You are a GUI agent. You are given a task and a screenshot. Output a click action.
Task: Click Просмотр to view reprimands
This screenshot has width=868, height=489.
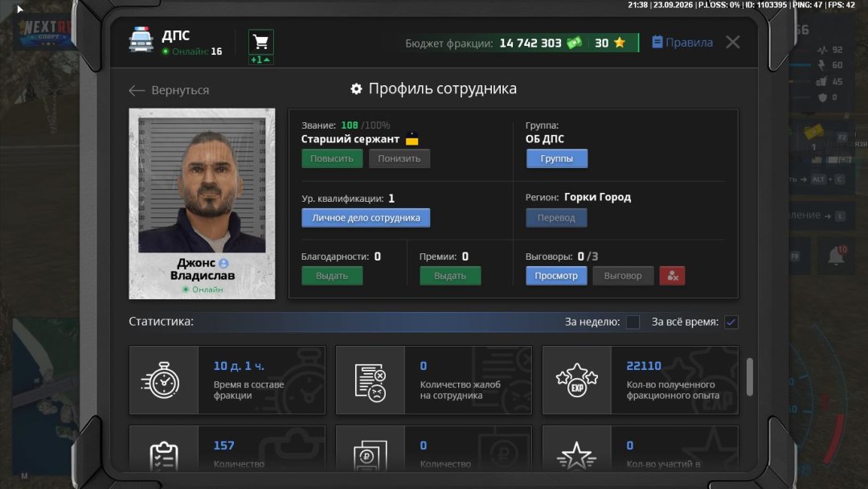556,276
